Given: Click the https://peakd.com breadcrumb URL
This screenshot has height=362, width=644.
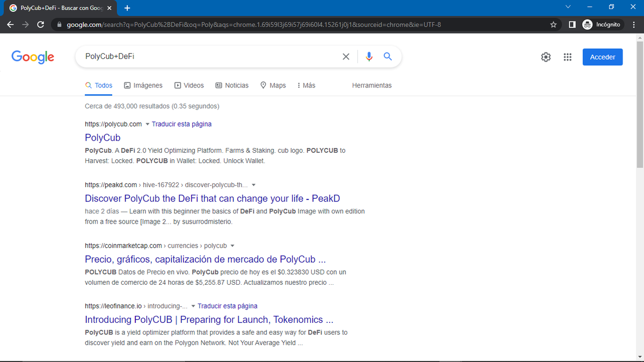Looking at the screenshot, I should point(166,185).
